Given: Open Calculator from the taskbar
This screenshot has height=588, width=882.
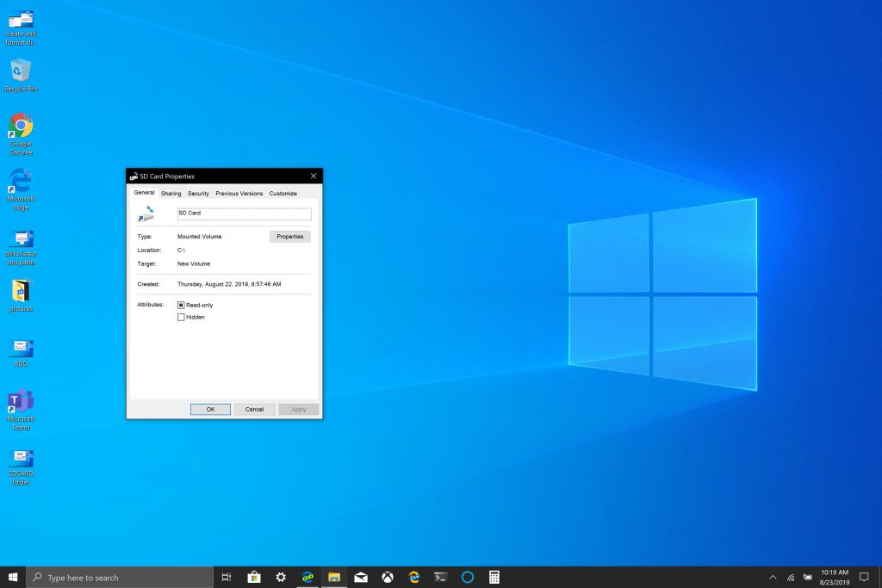Looking at the screenshot, I should coord(494,577).
